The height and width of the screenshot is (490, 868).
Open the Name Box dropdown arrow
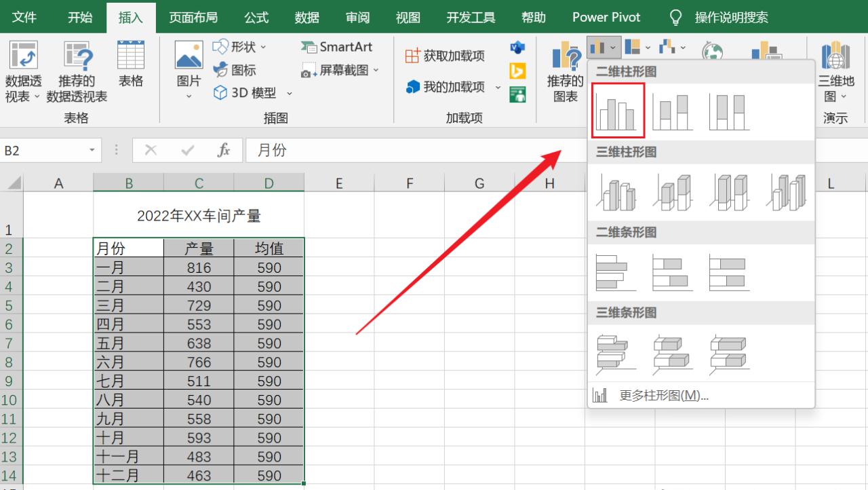(92, 151)
